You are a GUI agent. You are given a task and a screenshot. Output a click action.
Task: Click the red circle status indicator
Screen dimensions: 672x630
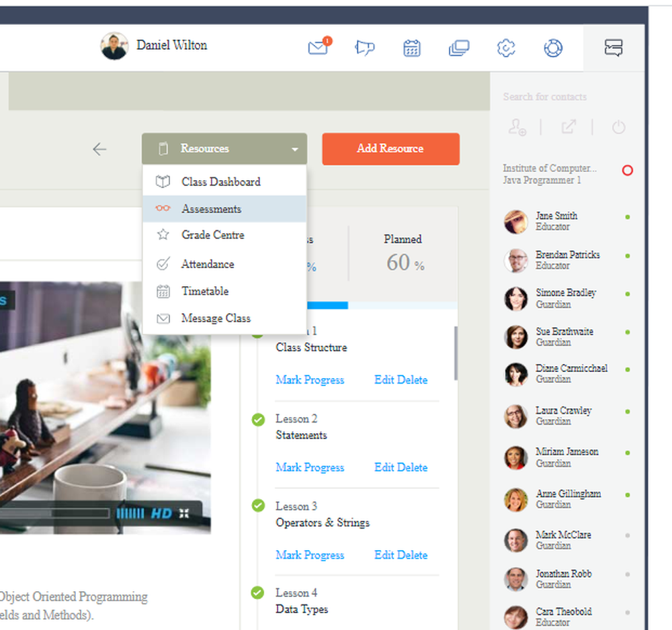[628, 171]
